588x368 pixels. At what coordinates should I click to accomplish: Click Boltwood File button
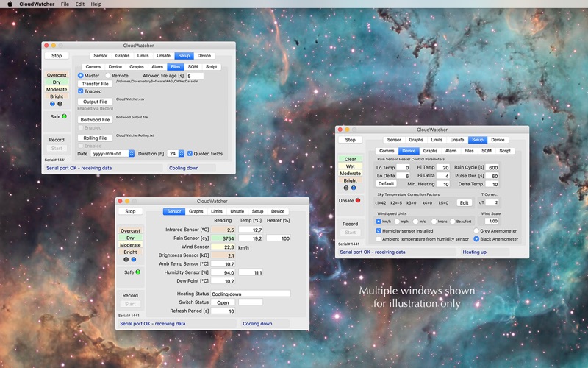[x=95, y=120]
